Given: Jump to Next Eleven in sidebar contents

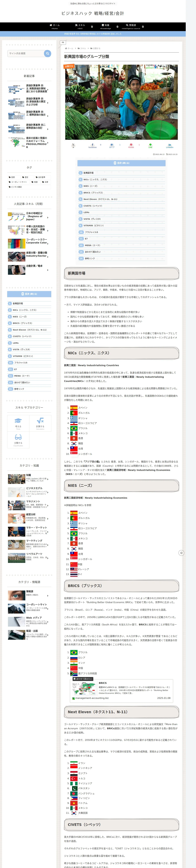Looking at the screenshot, I should click(30, 330).
